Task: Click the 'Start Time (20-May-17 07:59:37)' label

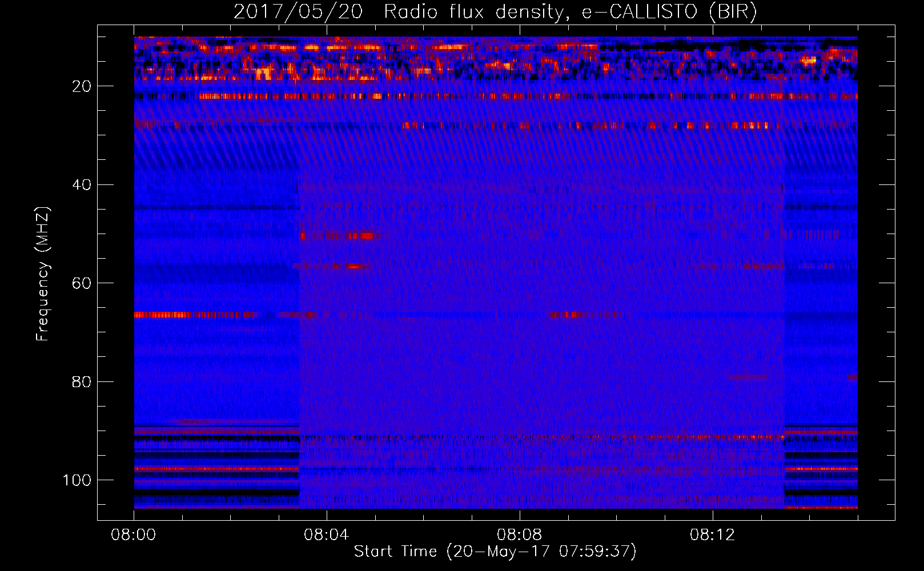Action: (x=495, y=552)
